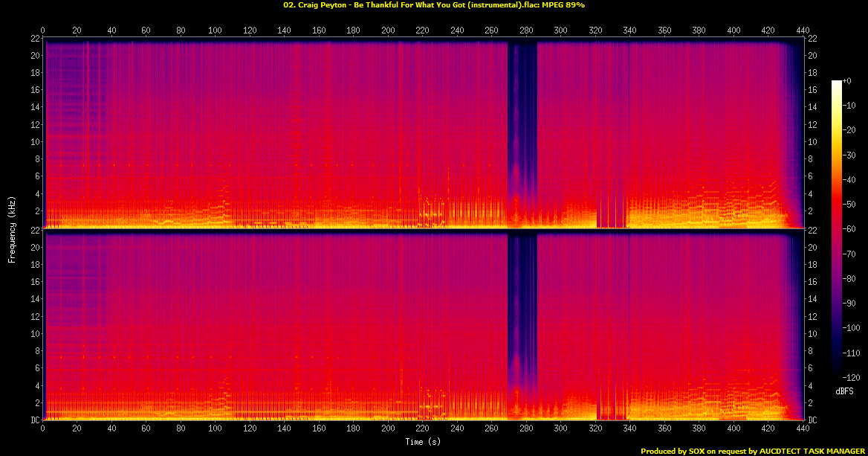Click the '-120' value on the dBFS scale
Viewport: 868px width, 456px height.
852,377
